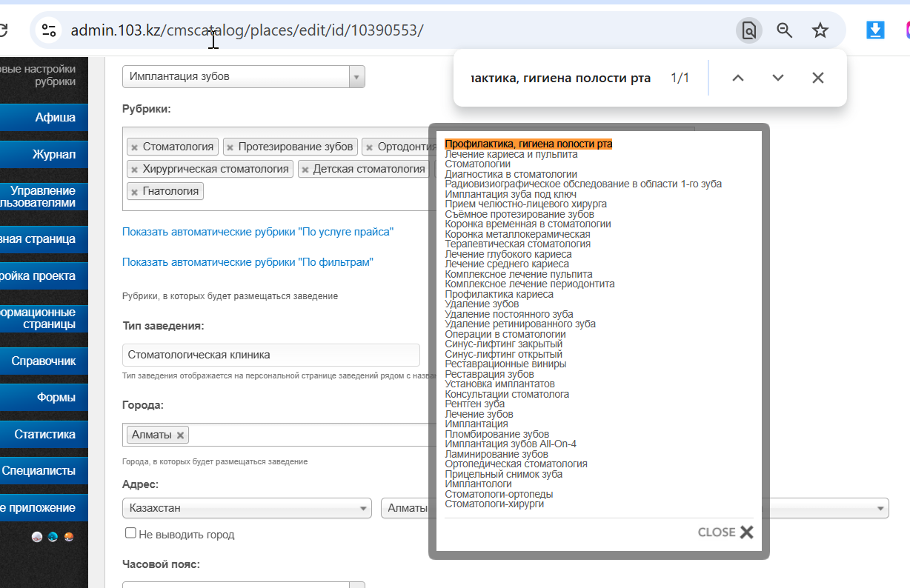
Task: Click the blue globe icon in sidebar
Action: pos(53,537)
